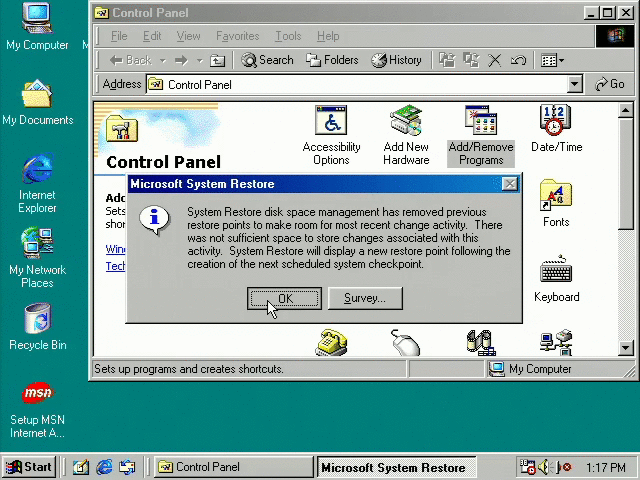640x480 pixels.
Task: Expand the Address bar dropdown
Action: click(x=575, y=84)
